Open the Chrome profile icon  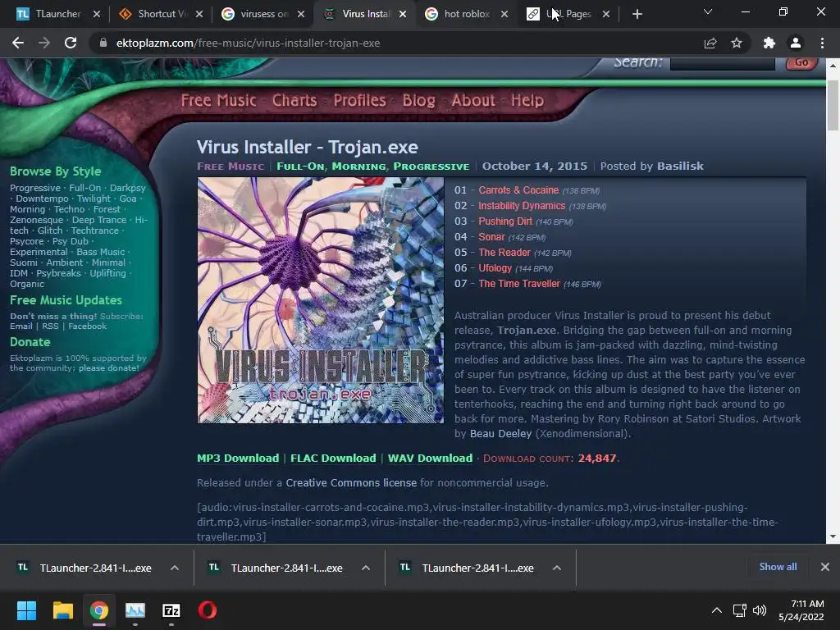pyautogui.click(x=796, y=43)
